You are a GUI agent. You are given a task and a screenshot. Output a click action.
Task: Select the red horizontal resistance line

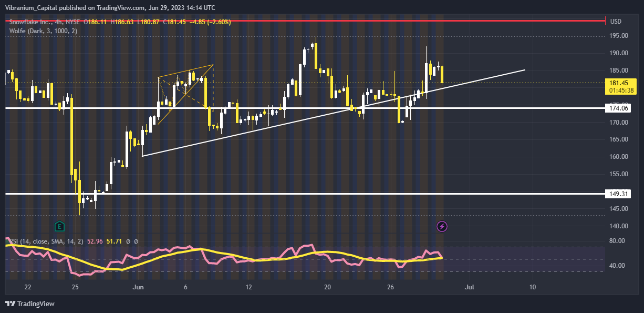point(305,21)
